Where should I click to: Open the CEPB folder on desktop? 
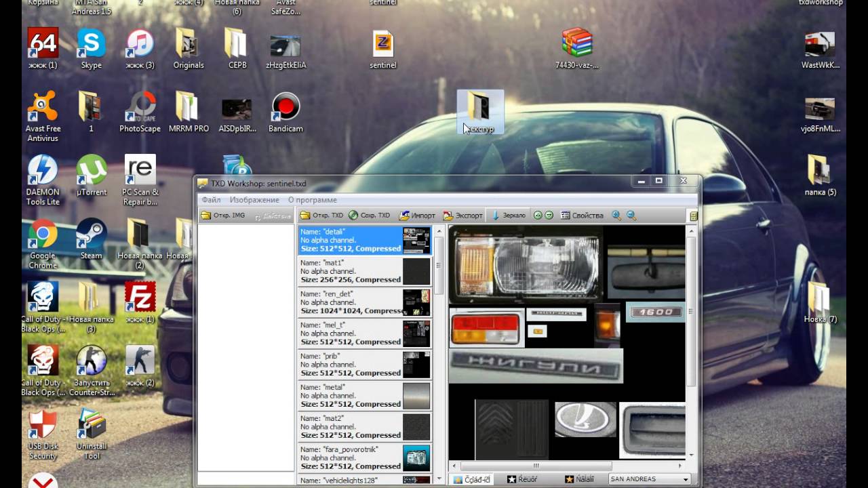coord(237,49)
